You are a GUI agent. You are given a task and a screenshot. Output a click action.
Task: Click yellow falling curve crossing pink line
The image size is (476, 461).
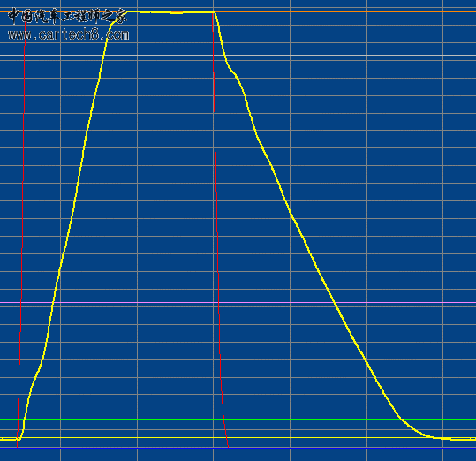[335, 302]
